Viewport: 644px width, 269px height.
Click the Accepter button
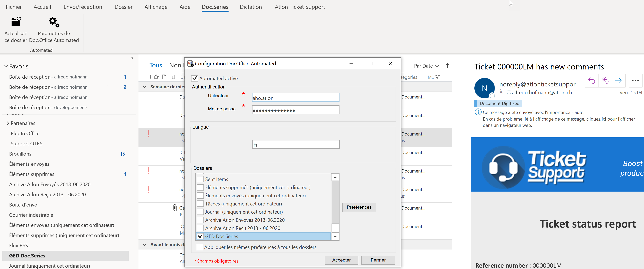pyautogui.click(x=341, y=260)
